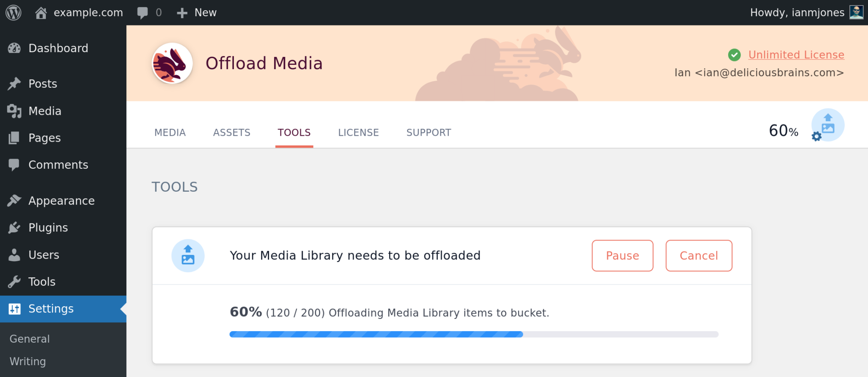This screenshot has width=868, height=377.
Task: Click the comments bubble icon in the admin bar
Action: pos(142,12)
